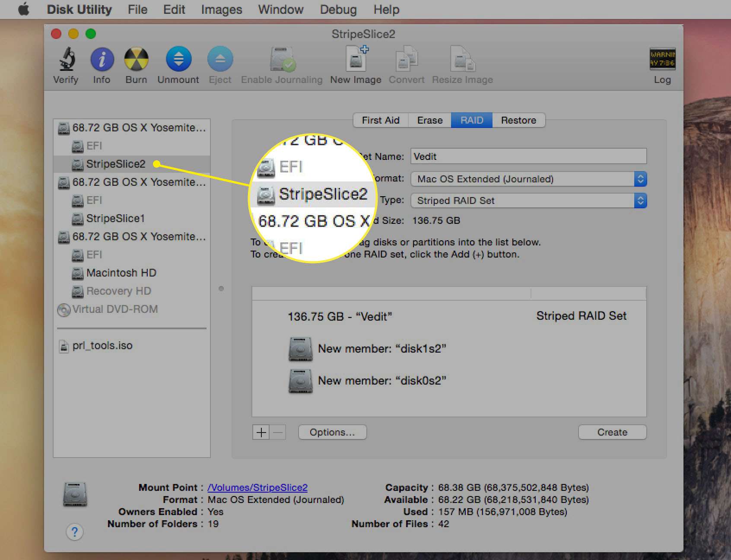Click the Verify microscope icon
Viewport: 731px width, 560px height.
67,59
